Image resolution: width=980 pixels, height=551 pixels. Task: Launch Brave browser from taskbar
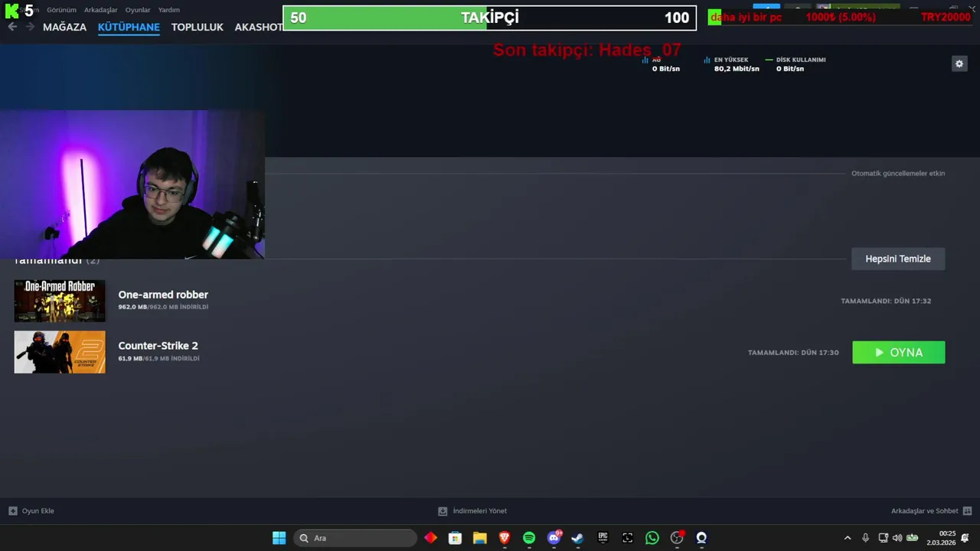[504, 538]
